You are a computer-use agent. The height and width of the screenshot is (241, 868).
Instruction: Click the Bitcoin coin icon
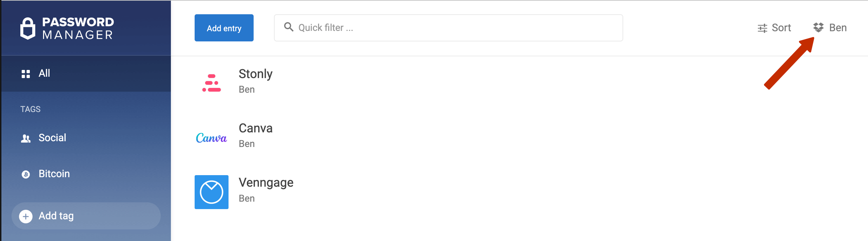(26, 174)
